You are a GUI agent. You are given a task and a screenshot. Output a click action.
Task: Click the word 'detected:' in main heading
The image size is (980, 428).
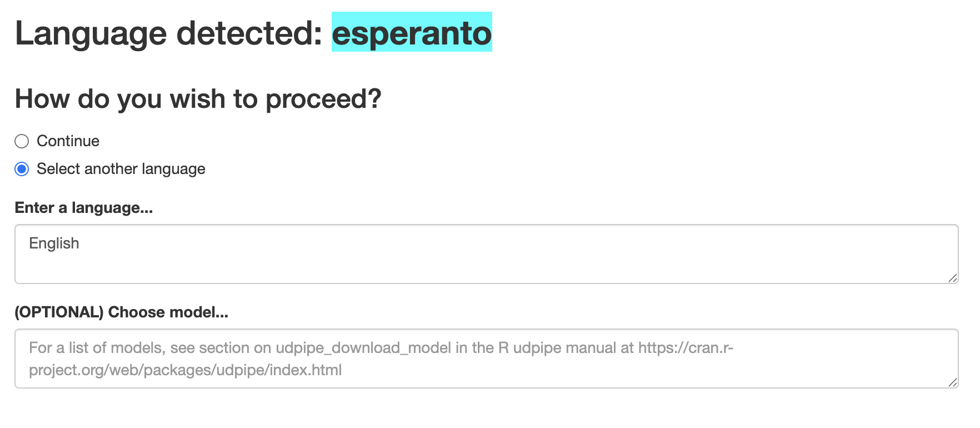(x=249, y=33)
